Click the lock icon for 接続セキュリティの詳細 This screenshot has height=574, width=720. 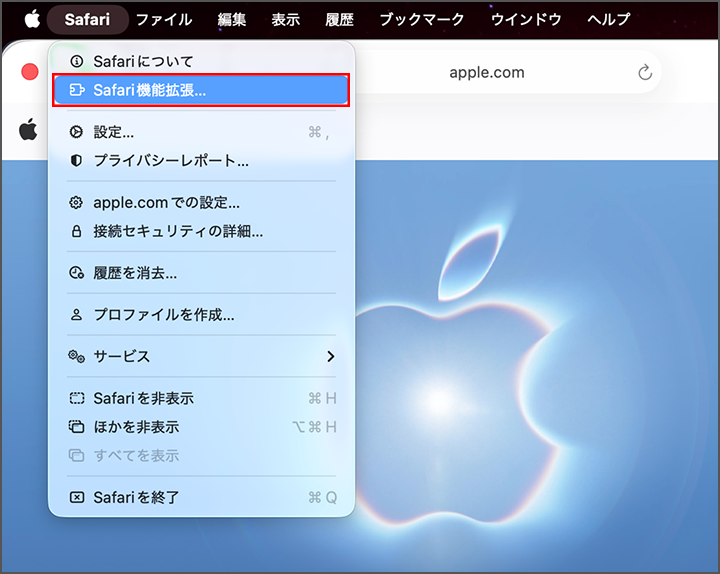[x=76, y=231]
